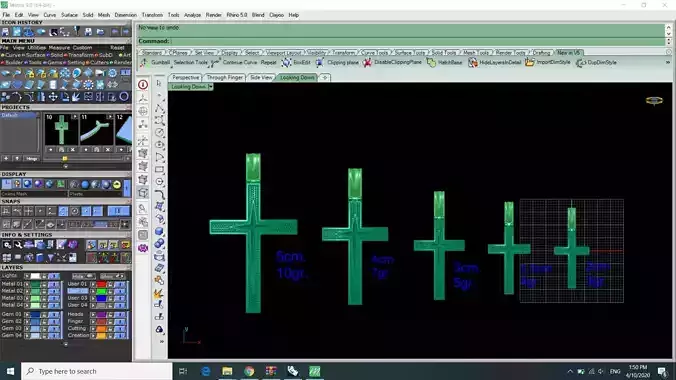Click the camera icon in Main Menu icon grid

[100, 73]
